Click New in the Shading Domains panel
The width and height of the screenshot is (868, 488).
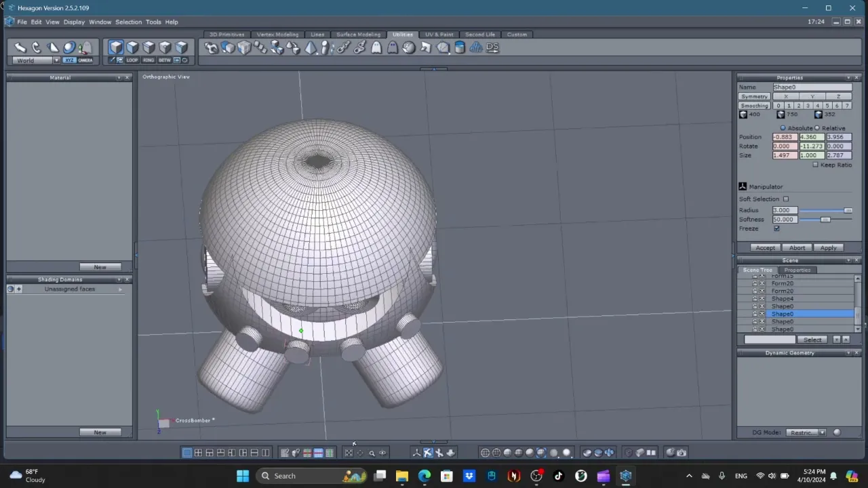100,432
